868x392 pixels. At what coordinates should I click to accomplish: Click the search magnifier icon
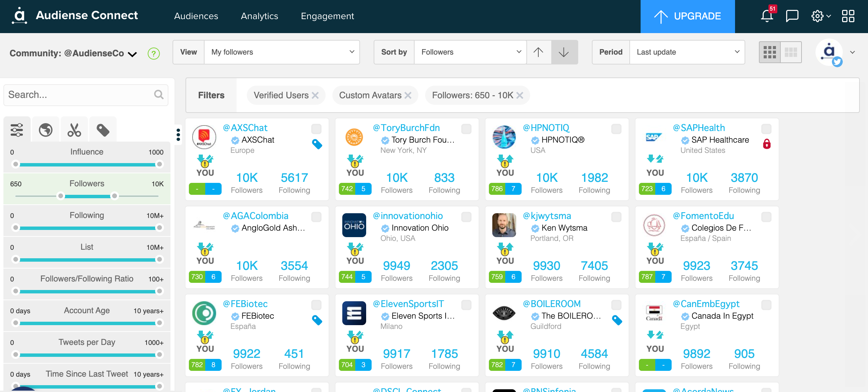coord(159,95)
